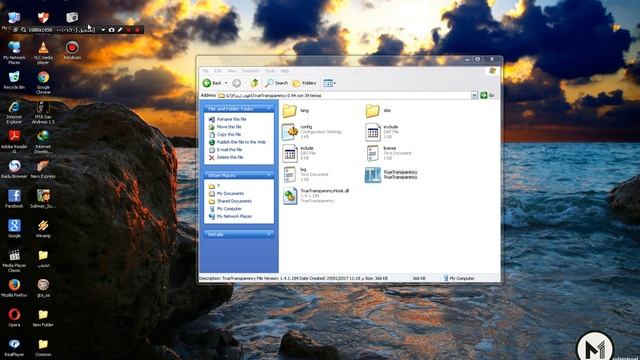Screen dimensions: 640x360
Task: Open the gta_sa desktop icon
Action: click(43, 287)
